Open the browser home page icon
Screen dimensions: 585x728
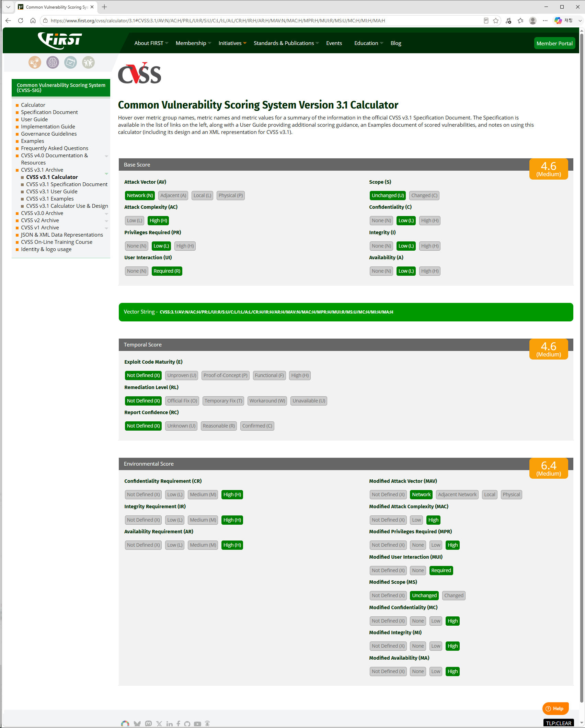(33, 21)
